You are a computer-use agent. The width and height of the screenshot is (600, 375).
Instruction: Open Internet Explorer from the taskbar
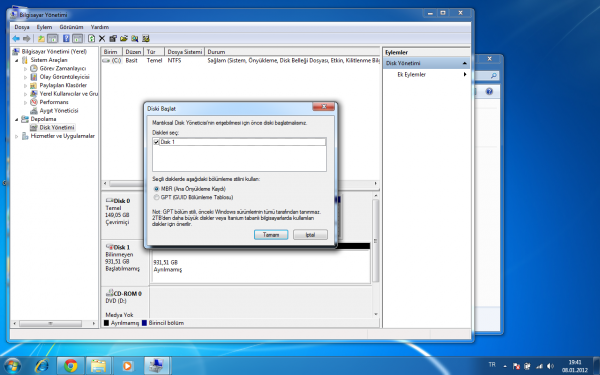(x=42, y=366)
